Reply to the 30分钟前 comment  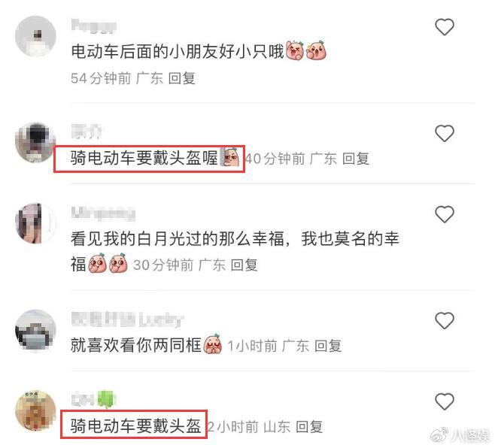pyautogui.click(x=244, y=265)
